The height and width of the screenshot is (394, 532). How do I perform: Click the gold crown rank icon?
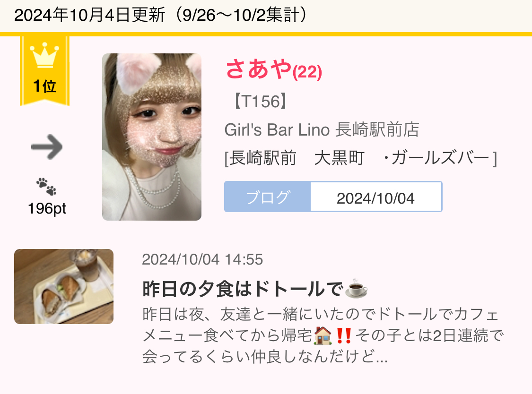[44, 55]
